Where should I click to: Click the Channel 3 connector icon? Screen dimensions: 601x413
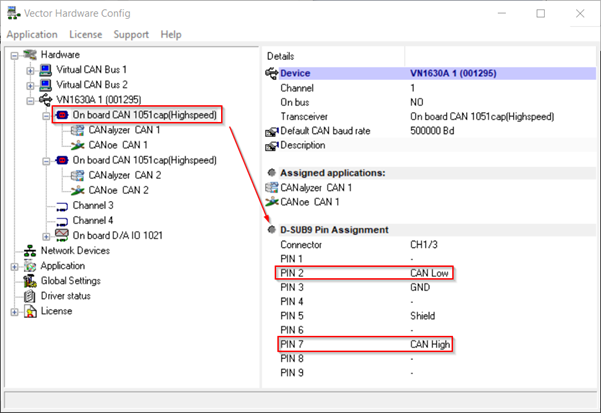point(62,205)
